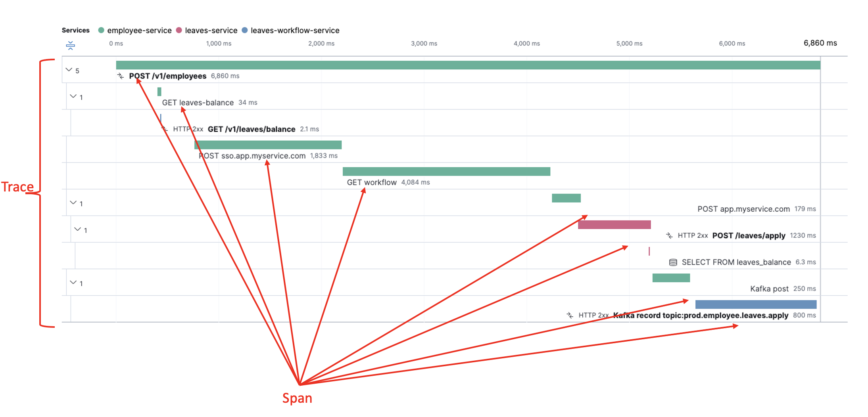Click the 250 ms duration value
868x417 pixels.
805,289
